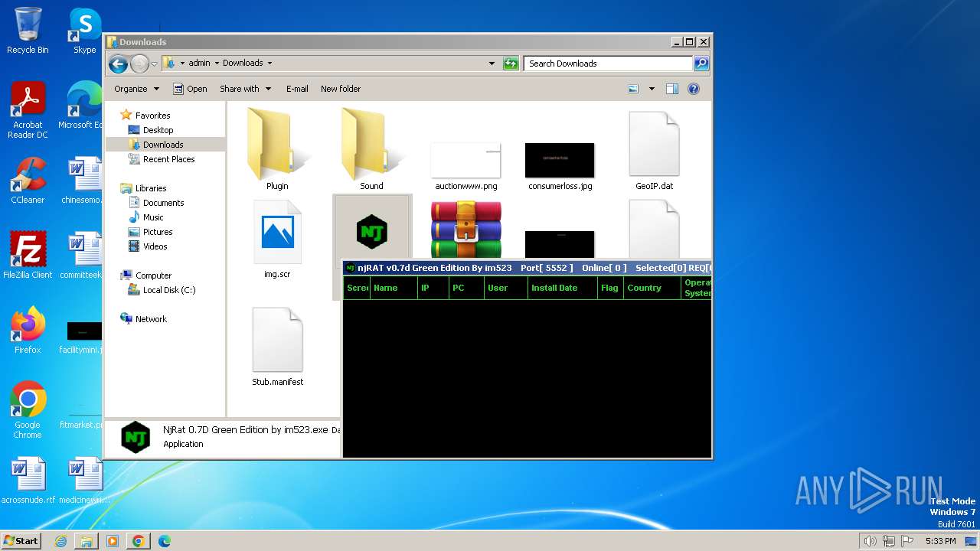The image size is (980, 551).
Task: Click the E-mail toolbar button
Action: coord(297,89)
